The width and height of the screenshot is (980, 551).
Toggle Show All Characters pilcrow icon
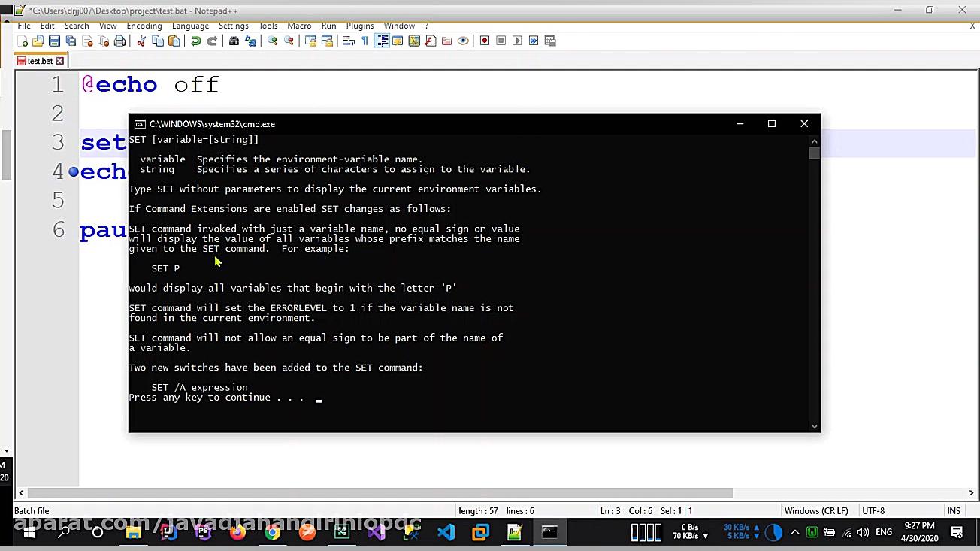(x=365, y=41)
